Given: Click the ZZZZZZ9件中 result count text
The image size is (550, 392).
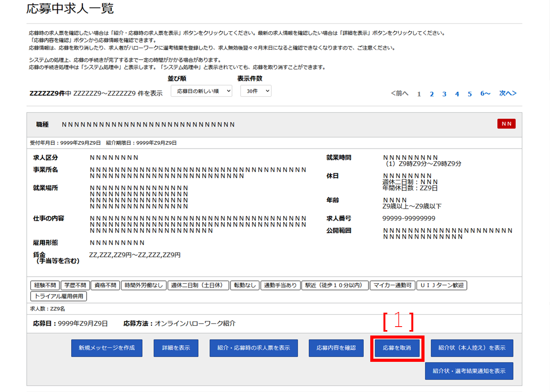Looking at the screenshot, I should (x=50, y=93).
